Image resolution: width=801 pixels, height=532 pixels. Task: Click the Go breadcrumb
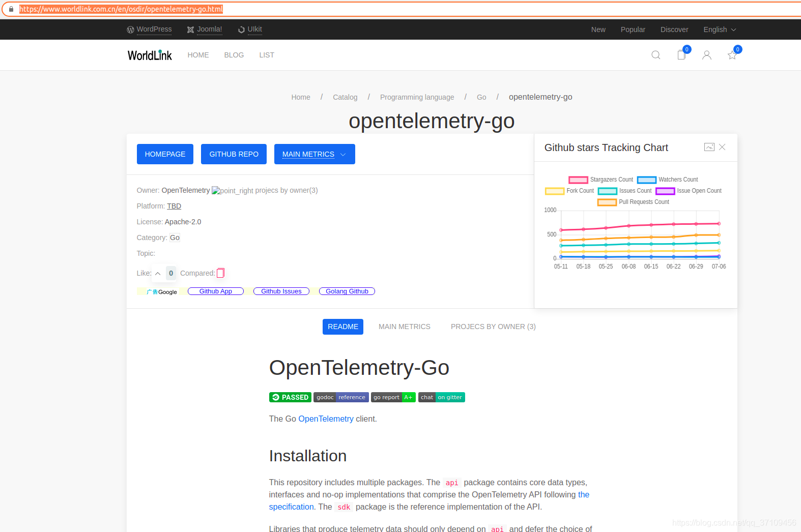(481, 97)
